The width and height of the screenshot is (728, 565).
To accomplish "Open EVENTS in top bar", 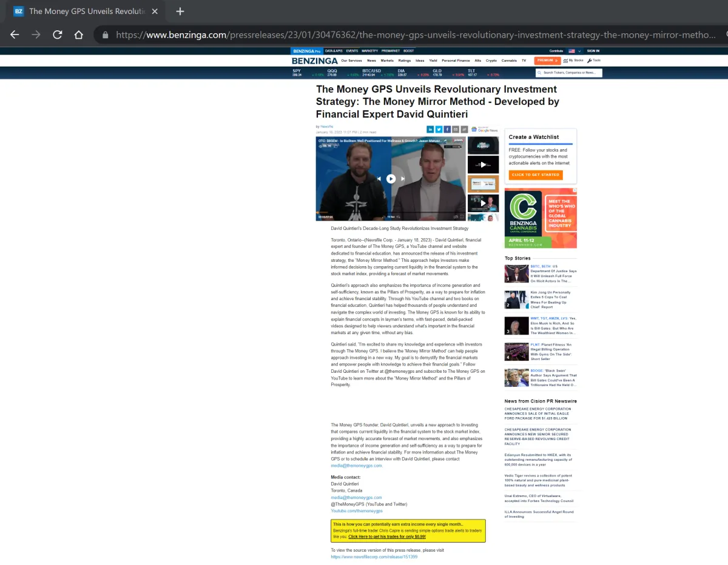I will click(x=352, y=51).
